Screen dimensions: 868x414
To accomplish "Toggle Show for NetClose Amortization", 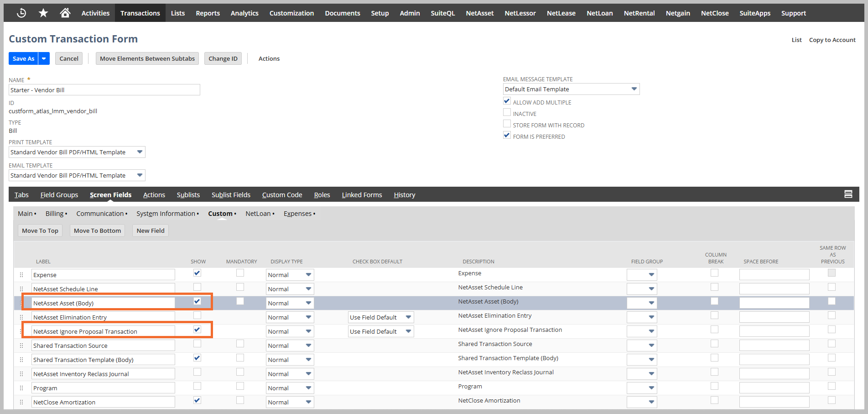I will [197, 400].
